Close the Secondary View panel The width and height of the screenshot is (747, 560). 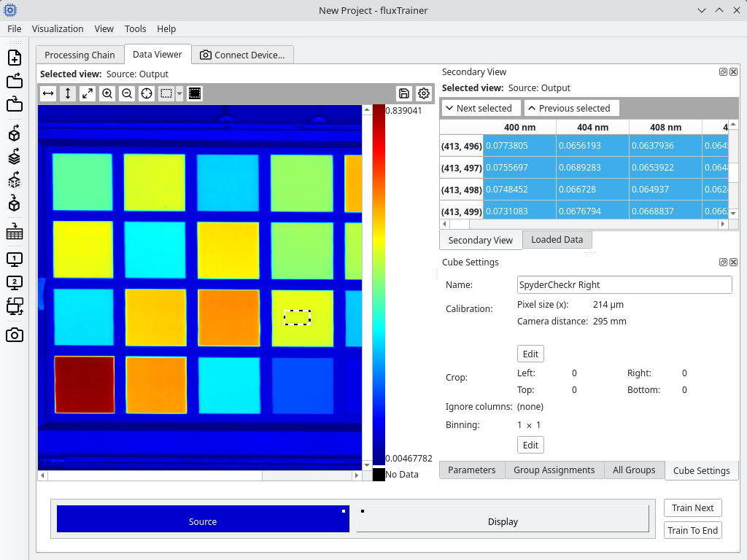pos(734,72)
